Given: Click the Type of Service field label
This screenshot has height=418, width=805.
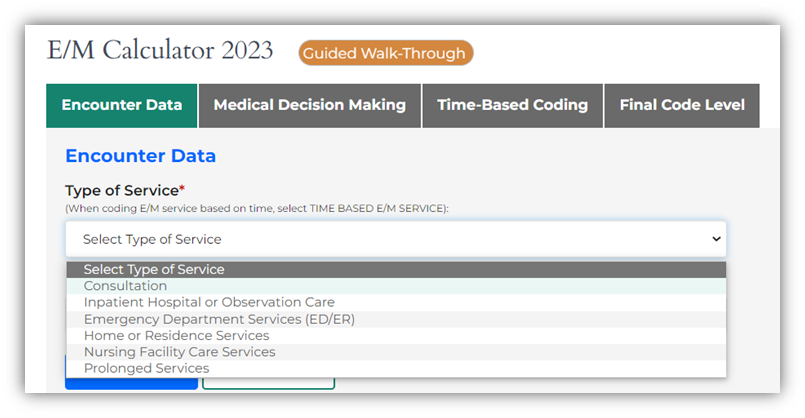Looking at the screenshot, I should click(x=124, y=190).
